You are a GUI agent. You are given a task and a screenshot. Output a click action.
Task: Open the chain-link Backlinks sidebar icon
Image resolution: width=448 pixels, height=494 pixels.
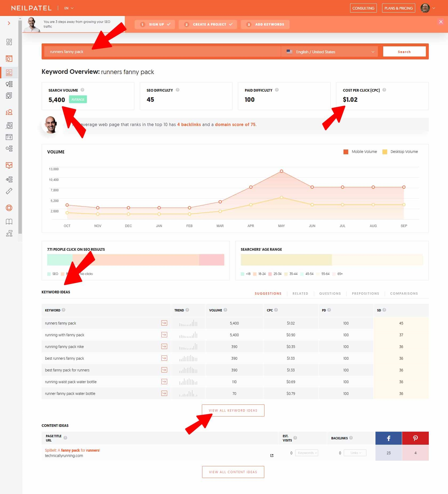pyautogui.click(x=9, y=191)
